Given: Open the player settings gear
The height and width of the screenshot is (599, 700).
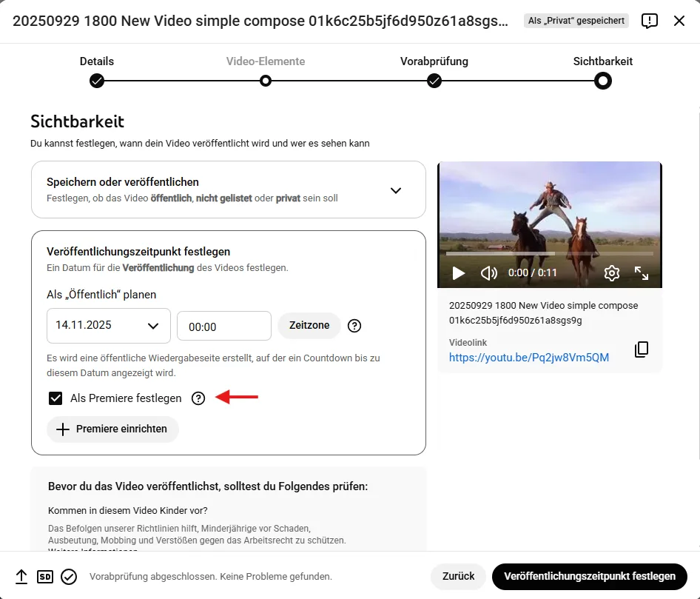Looking at the screenshot, I should point(612,273).
